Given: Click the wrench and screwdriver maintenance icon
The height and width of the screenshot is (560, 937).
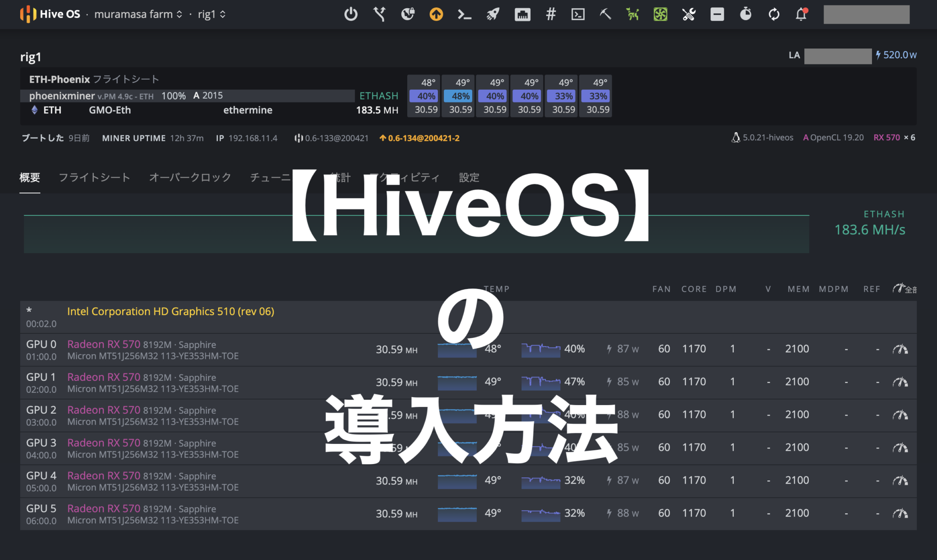Looking at the screenshot, I should click(689, 14).
